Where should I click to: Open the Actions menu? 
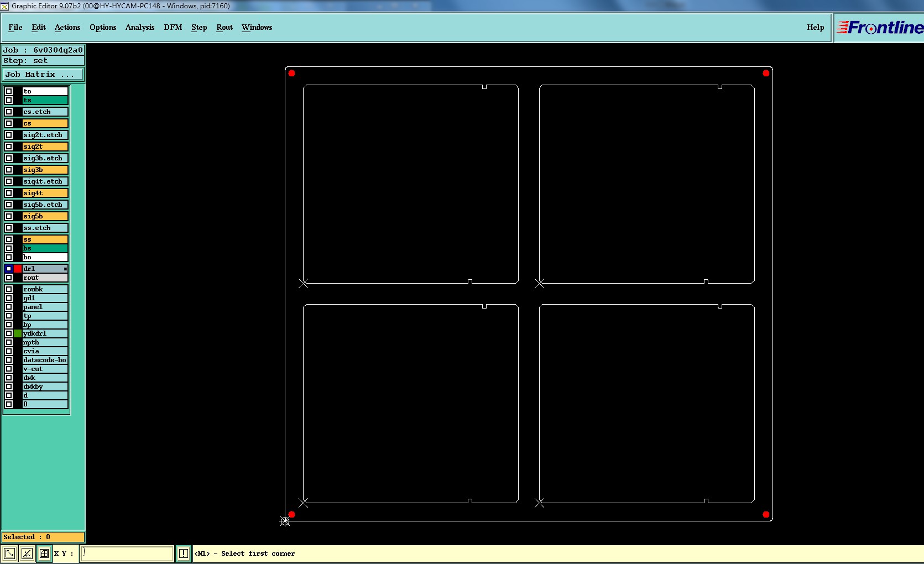(x=67, y=28)
